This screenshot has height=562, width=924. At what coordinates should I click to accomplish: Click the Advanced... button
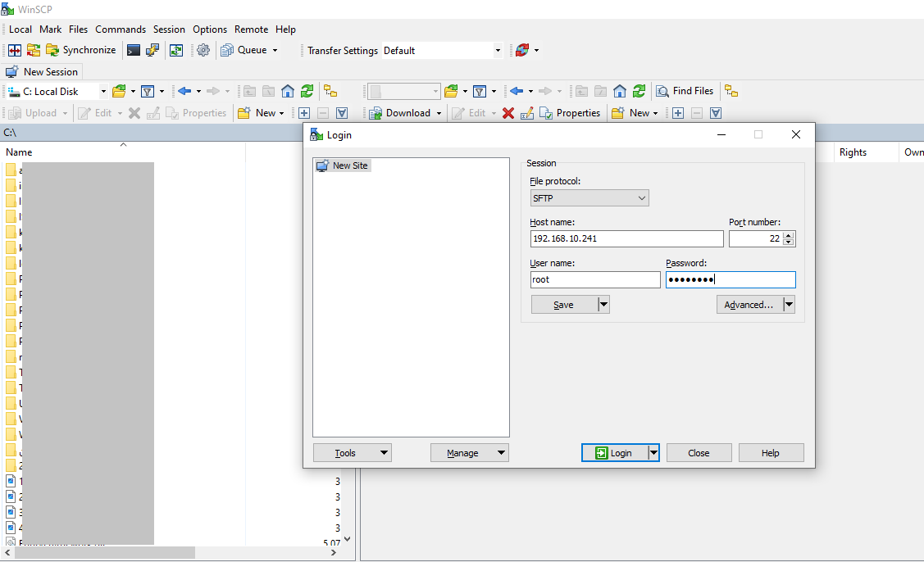pos(748,305)
